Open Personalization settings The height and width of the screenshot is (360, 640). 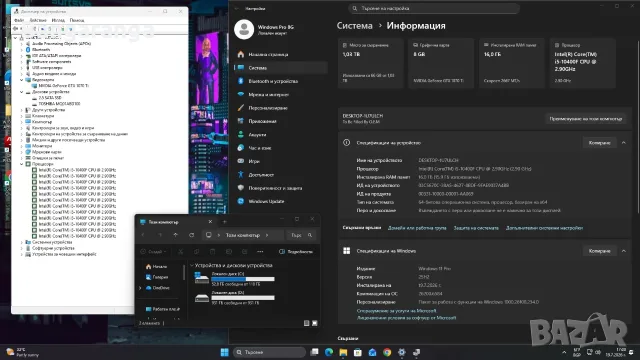(x=268, y=108)
